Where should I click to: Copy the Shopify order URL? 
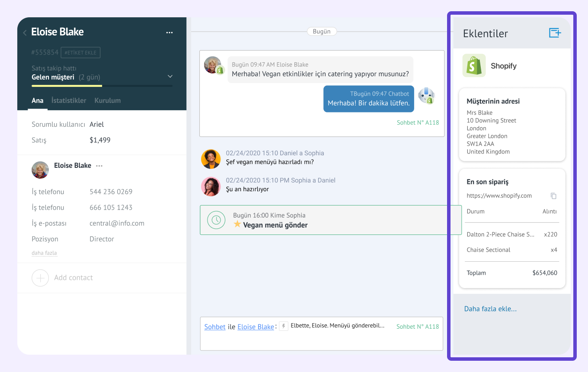553,196
